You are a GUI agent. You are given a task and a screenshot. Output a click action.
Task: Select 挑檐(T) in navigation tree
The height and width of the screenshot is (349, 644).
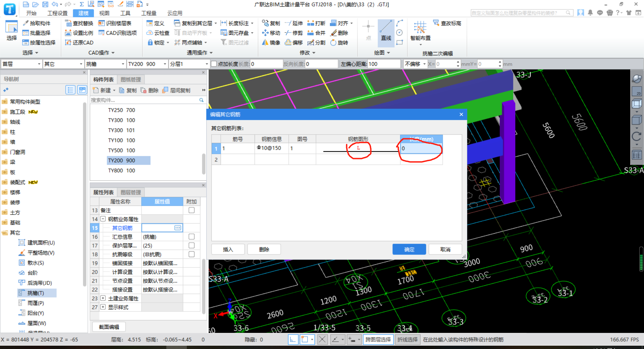(x=36, y=293)
